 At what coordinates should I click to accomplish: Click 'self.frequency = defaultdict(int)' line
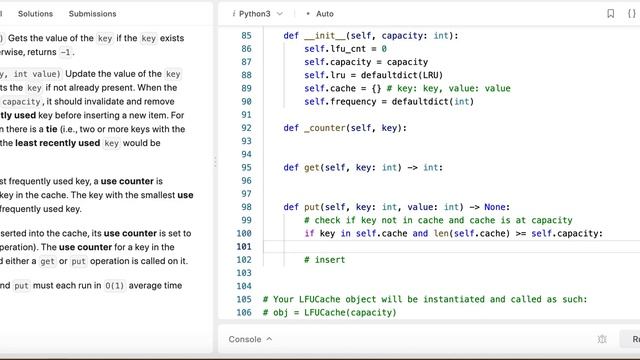(389, 102)
